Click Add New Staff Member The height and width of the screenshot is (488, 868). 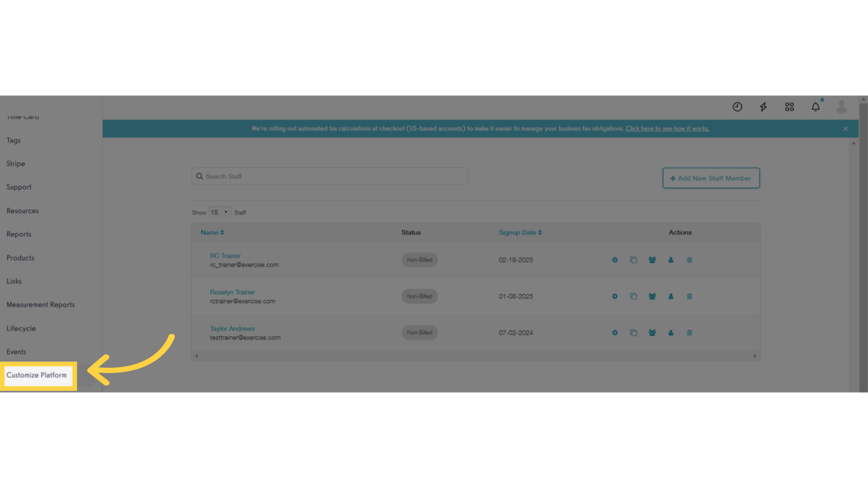click(x=710, y=178)
